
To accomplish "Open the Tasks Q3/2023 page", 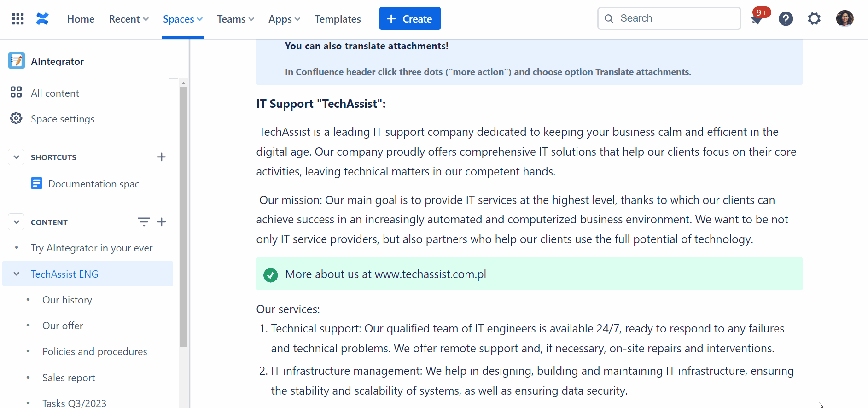I will tap(74, 403).
